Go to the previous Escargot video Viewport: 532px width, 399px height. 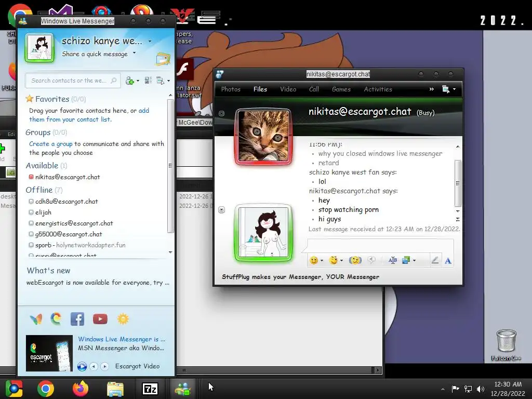click(94, 366)
